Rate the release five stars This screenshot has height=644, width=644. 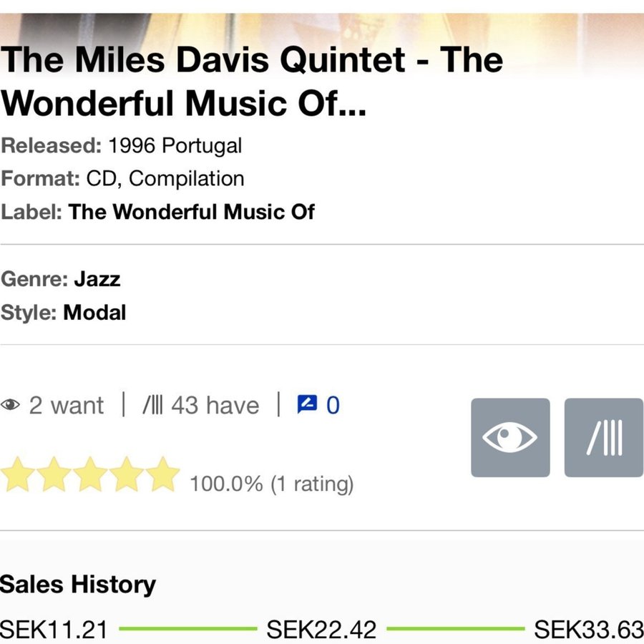[x=163, y=474]
